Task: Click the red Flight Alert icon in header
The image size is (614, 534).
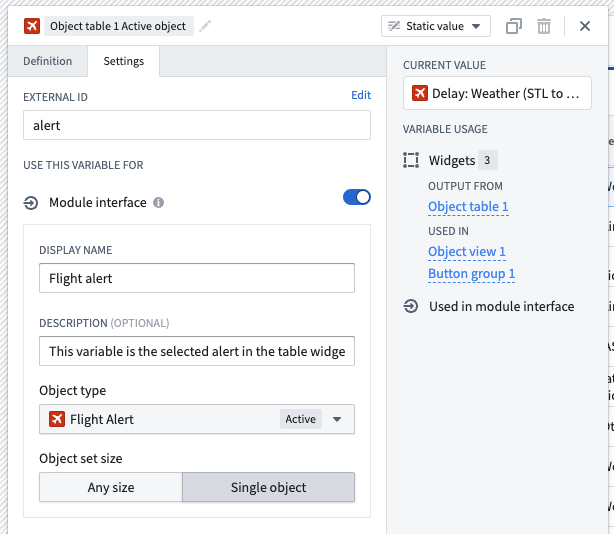Action: (x=32, y=26)
